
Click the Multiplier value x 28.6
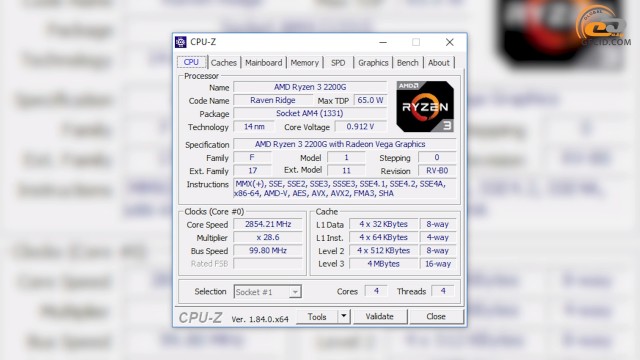pyautogui.click(x=268, y=237)
